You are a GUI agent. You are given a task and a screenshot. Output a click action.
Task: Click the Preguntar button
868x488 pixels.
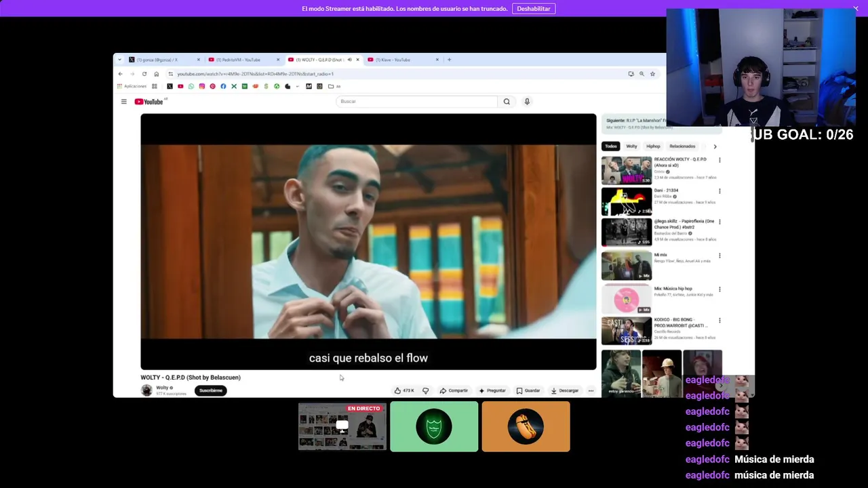492,390
